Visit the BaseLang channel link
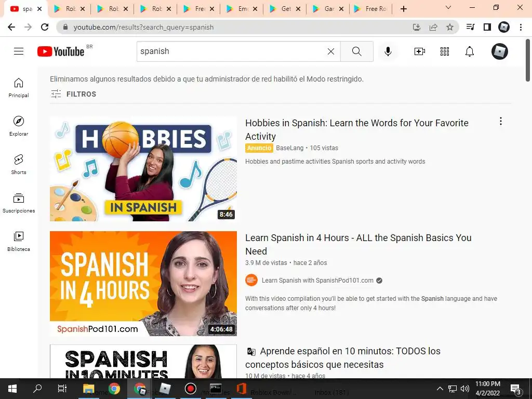 290,148
